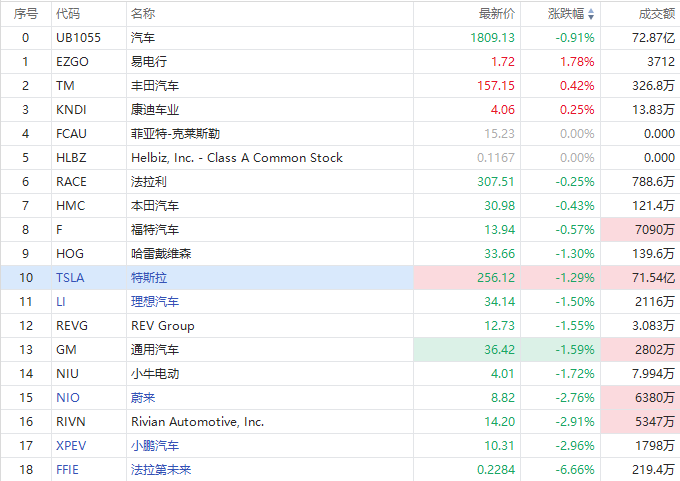
Task: Click the 序号 column header
Action: 26,14
